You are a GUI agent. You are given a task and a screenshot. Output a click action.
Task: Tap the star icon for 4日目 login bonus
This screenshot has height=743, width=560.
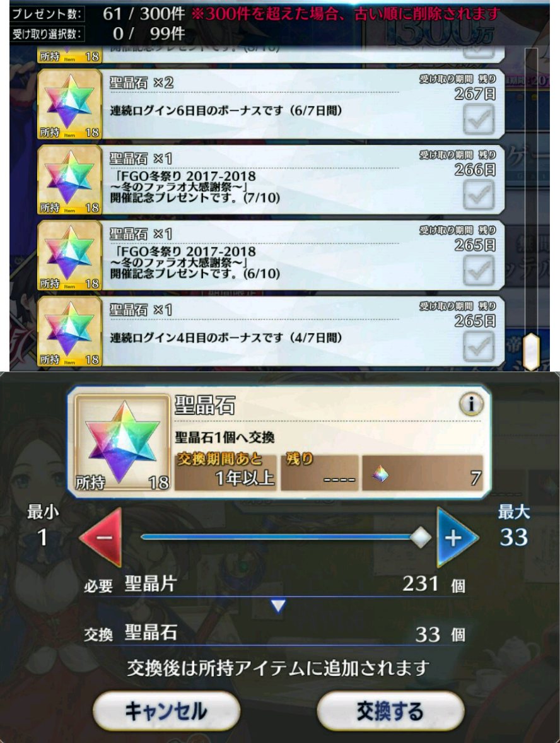[69, 331]
